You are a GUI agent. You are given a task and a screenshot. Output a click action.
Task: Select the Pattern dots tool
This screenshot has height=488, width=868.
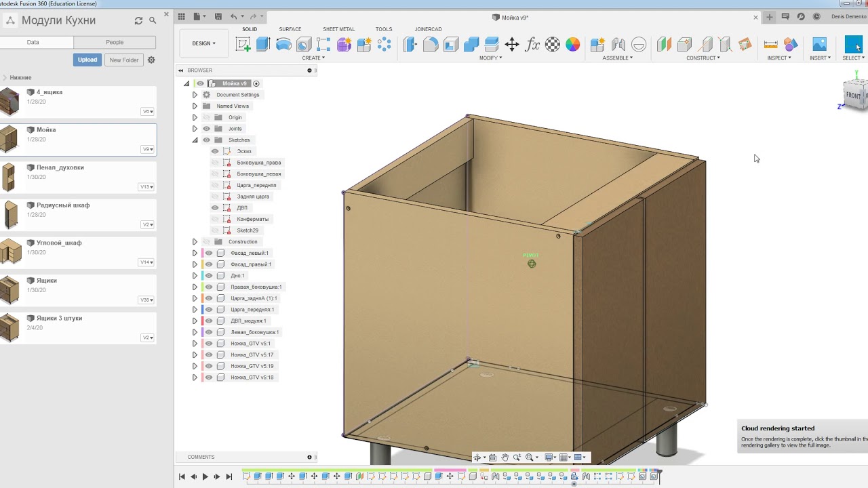tap(384, 45)
